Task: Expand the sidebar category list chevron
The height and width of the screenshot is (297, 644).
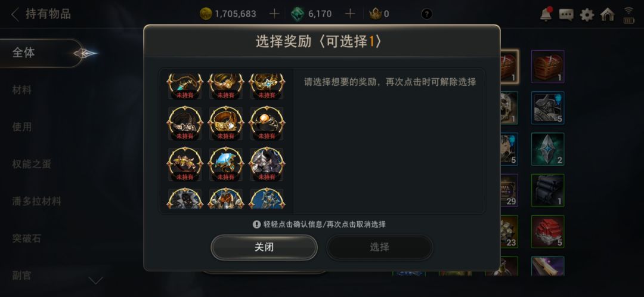Action: [x=95, y=280]
